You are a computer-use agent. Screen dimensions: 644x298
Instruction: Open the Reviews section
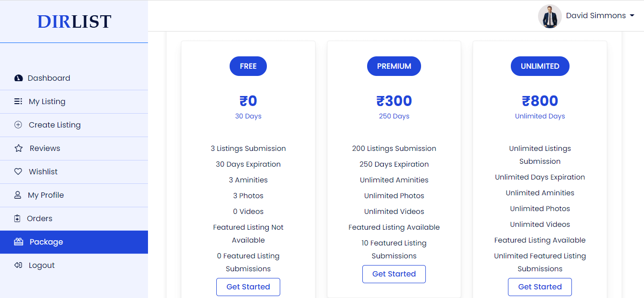(44, 148)
